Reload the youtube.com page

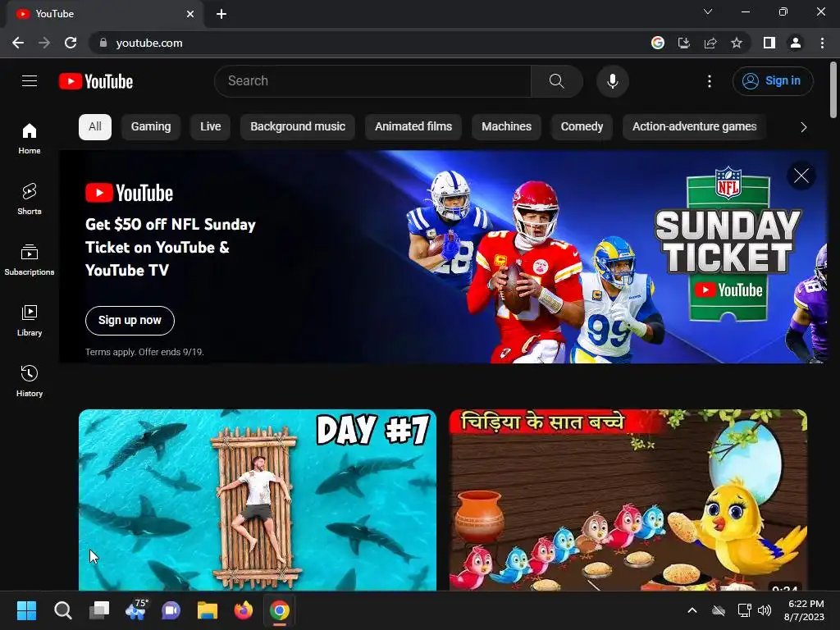point(71,43)
